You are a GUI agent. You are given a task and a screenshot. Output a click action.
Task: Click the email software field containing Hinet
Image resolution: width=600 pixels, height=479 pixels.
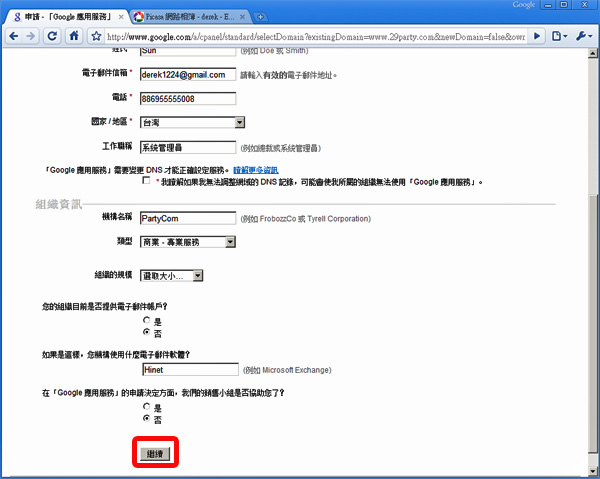[191, 370]
